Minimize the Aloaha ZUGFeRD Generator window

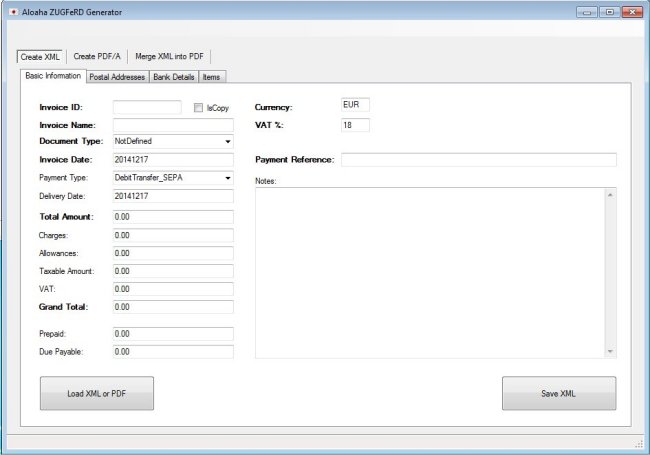(x=587, y=12)
